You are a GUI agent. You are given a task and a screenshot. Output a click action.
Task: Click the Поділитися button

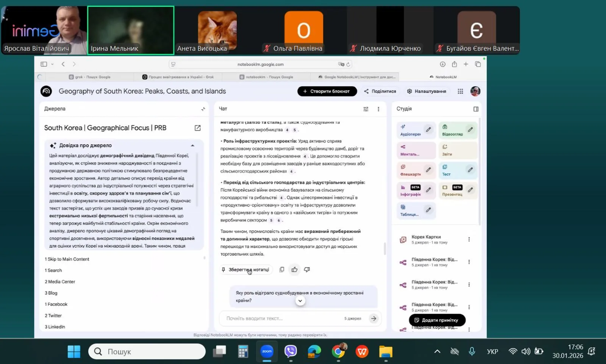(x=380, y=91)
